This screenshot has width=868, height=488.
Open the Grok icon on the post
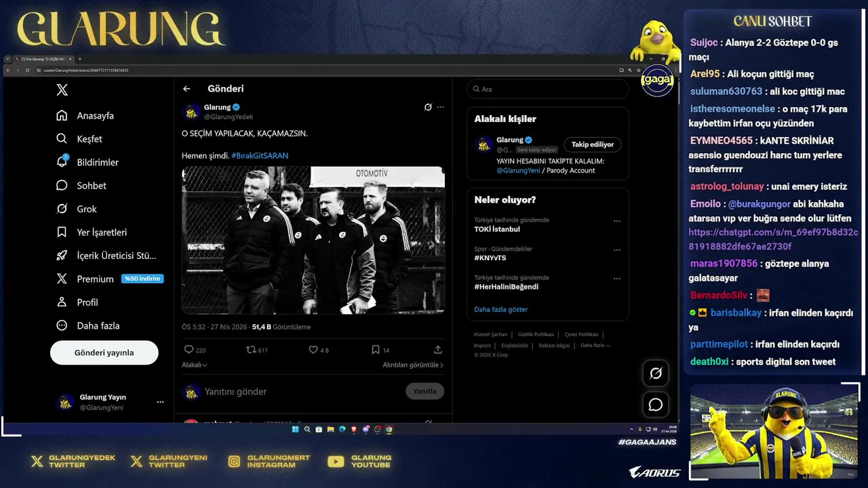pos(428,107)
